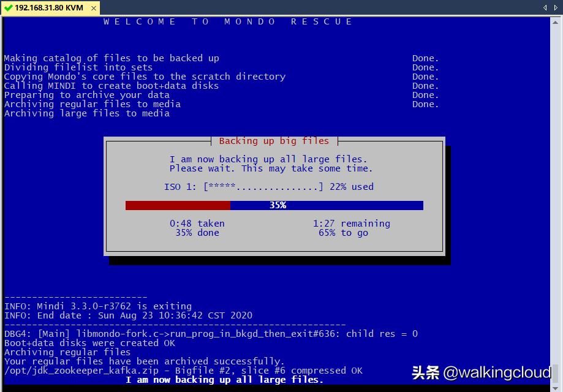This screenshot has height=392, width=563.
Task: Click the Backing up big files dialog title
Action: [276, 140]
